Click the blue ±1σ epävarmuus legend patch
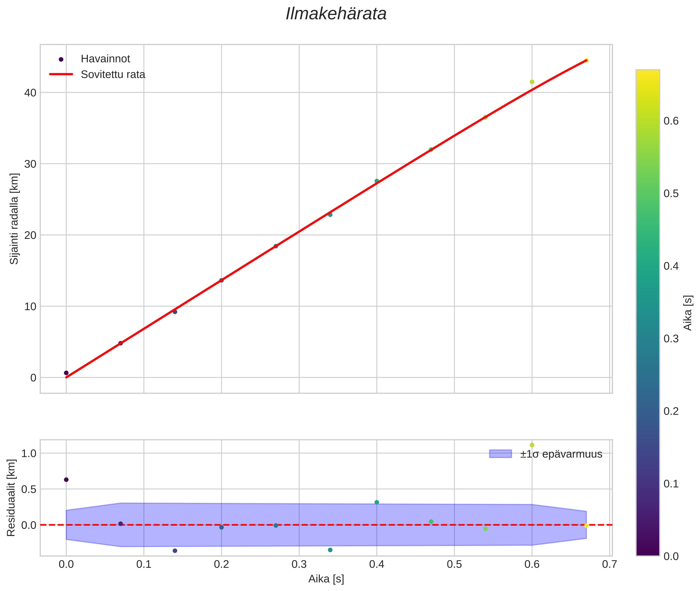 (500, 454)
